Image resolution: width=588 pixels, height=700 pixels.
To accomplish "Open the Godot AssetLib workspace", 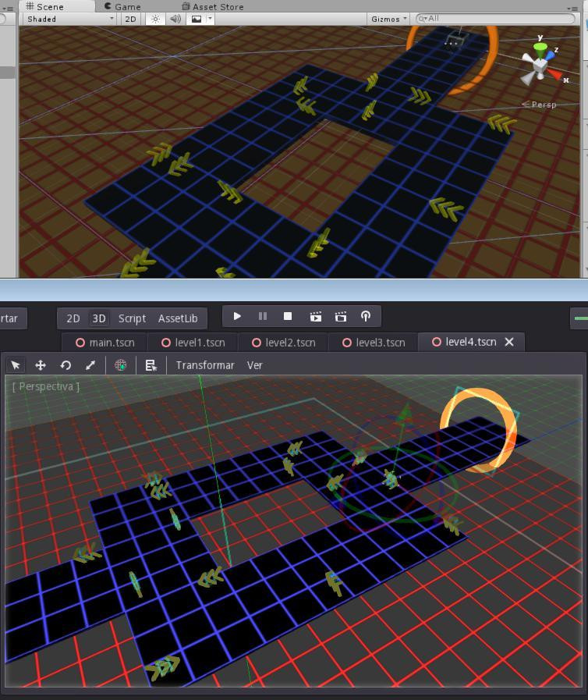I will pyautogui.click(x=178, y=318).
